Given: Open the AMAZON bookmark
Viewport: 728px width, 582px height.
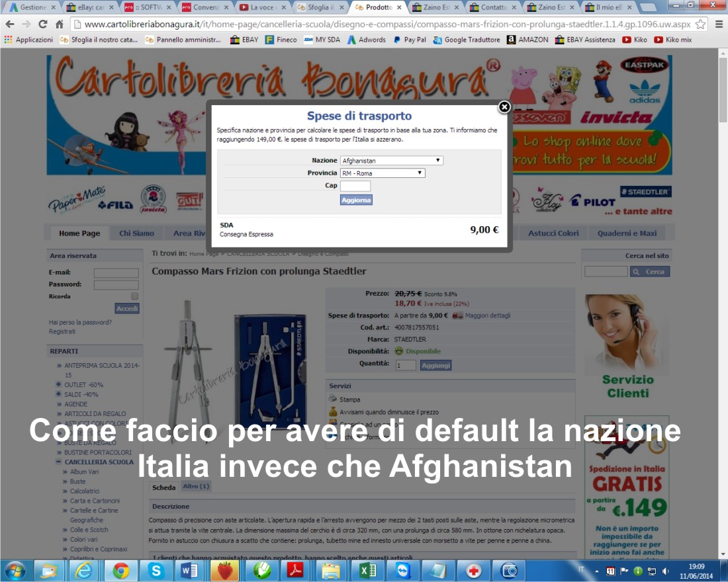Looking at the screenshot, I should (x=527, y=40).
